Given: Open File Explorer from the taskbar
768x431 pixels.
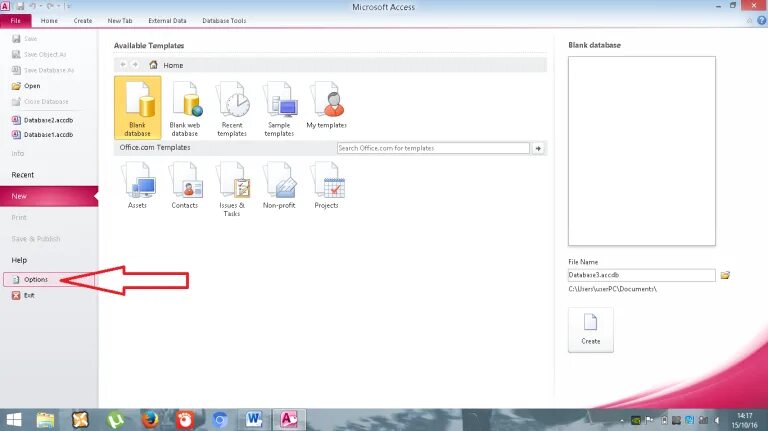Looking at the screenshot, I should click(x=46, y=420).
